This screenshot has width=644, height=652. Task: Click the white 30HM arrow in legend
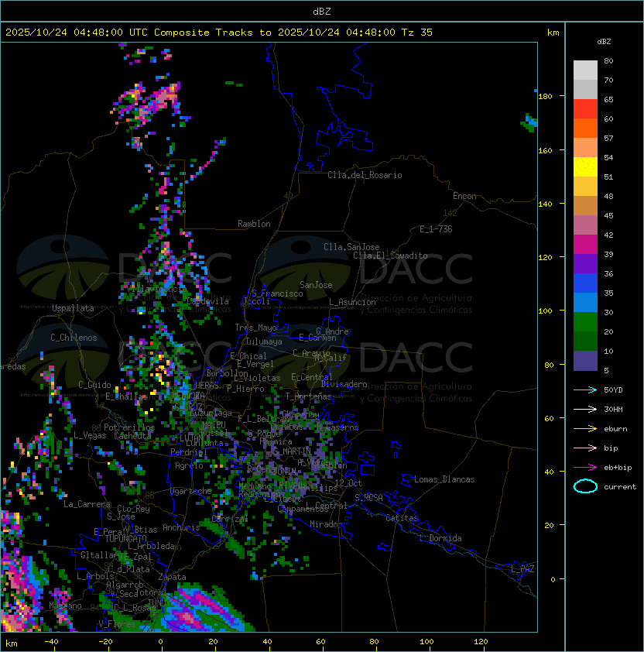click(585, 409)
